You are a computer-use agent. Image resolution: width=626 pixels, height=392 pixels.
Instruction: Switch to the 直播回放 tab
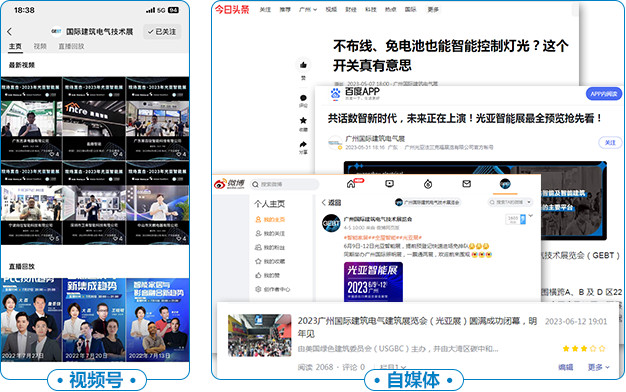71,46
